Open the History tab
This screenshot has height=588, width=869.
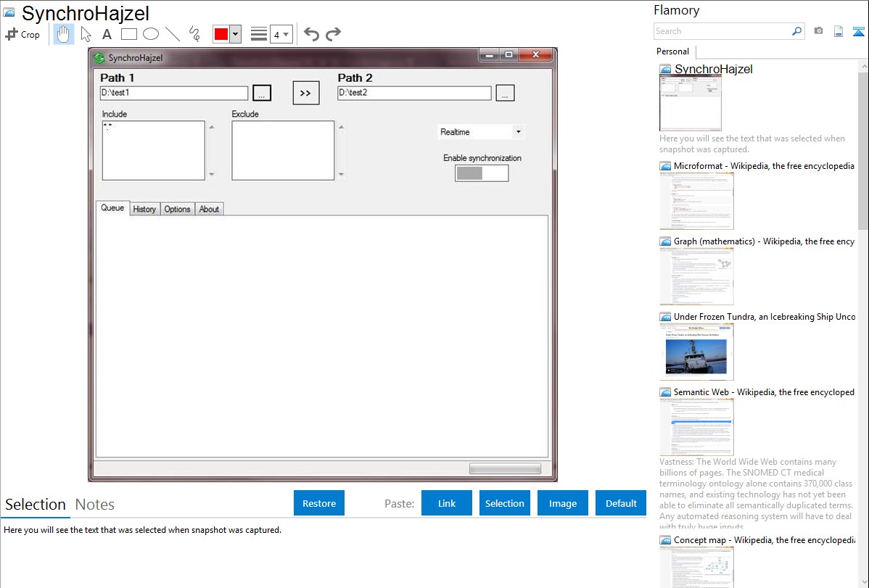pos(144,209)
